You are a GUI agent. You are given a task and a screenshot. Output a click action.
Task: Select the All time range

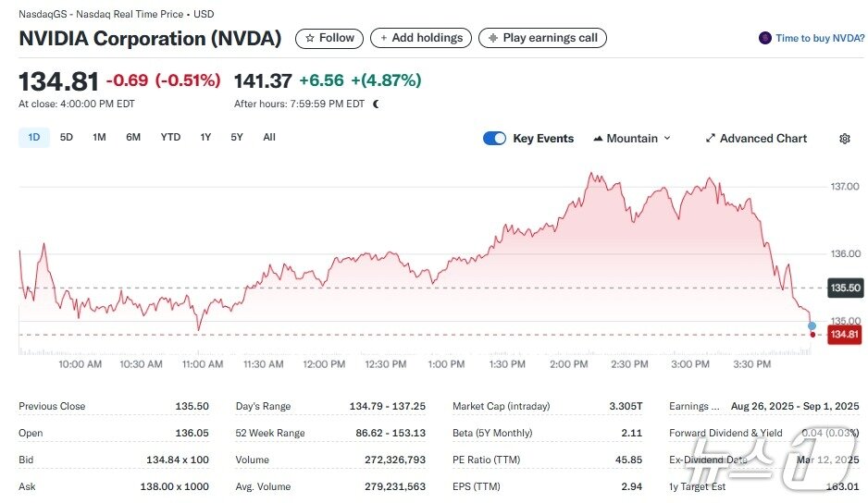pos(269,138)
